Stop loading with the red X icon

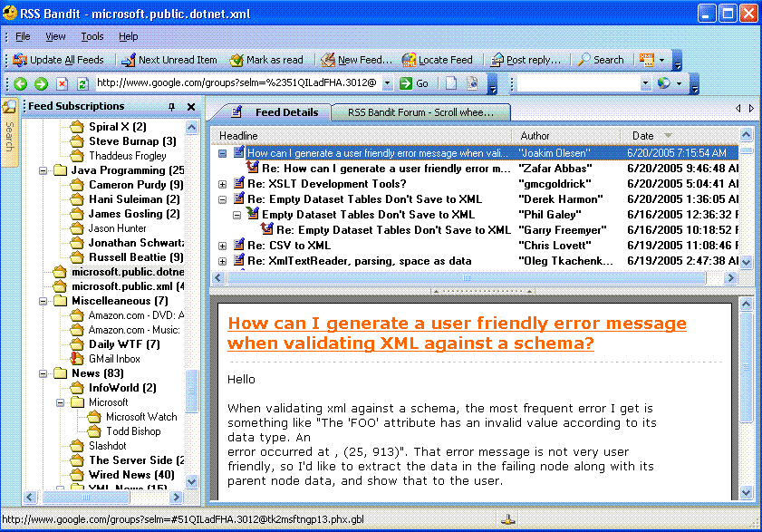point(62,83)
